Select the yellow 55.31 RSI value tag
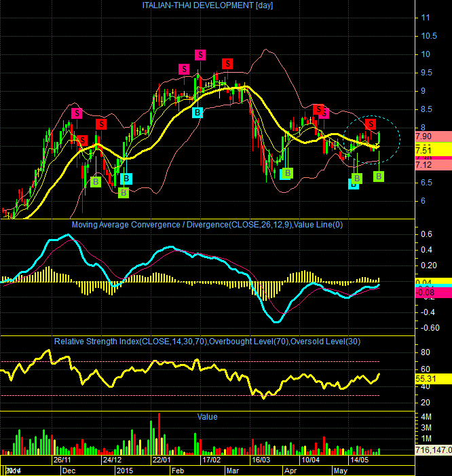 point(433,379)
